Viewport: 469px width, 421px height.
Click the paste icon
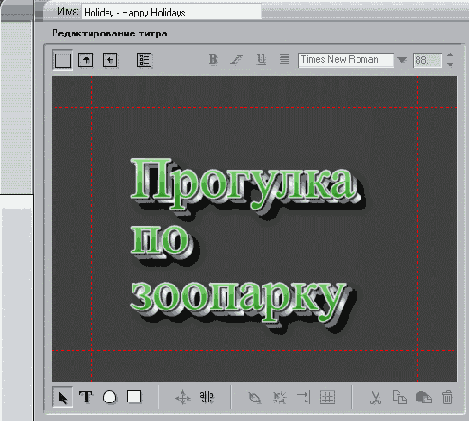point(424,397)
